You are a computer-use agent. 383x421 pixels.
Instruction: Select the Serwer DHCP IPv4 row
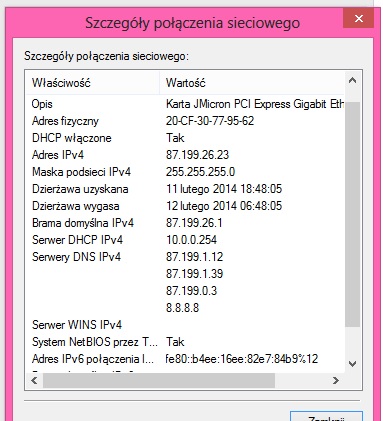(x=185, y=240)
